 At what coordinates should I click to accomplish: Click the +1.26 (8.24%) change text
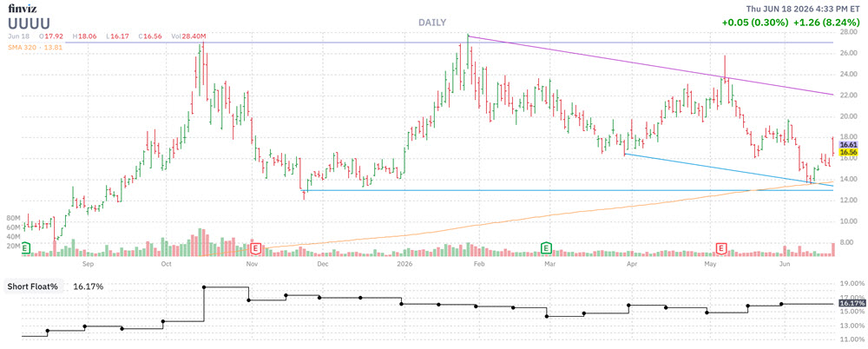click(x=828, y=23)
